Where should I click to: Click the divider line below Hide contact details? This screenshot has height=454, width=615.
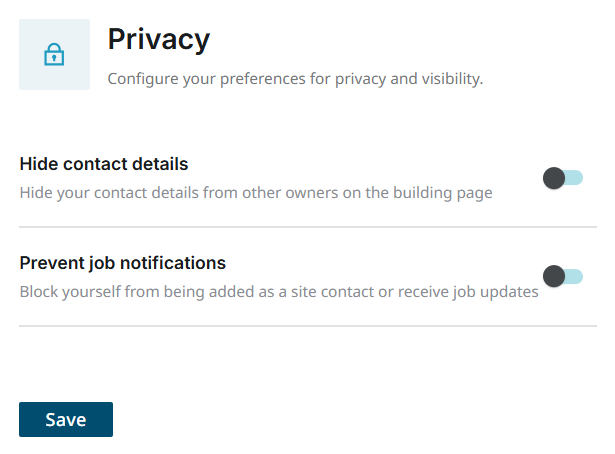(x=308, y=227)
